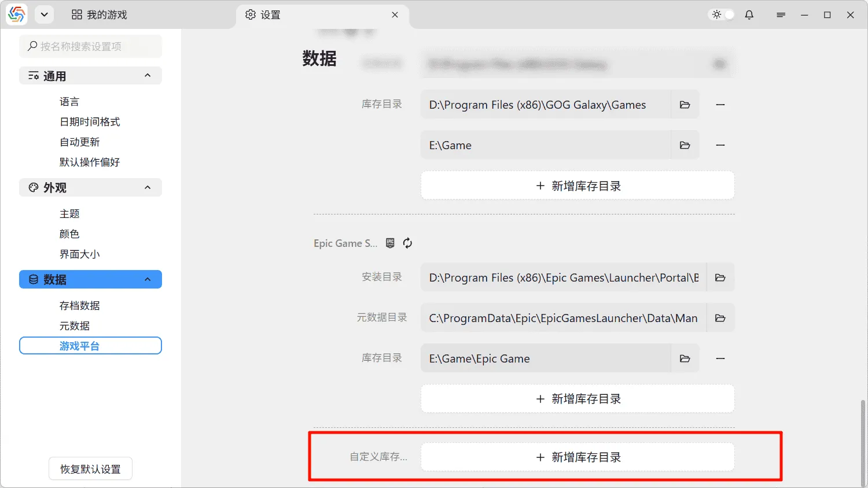Click the refresh icon next to Epic Game Store

coord(407,243)
